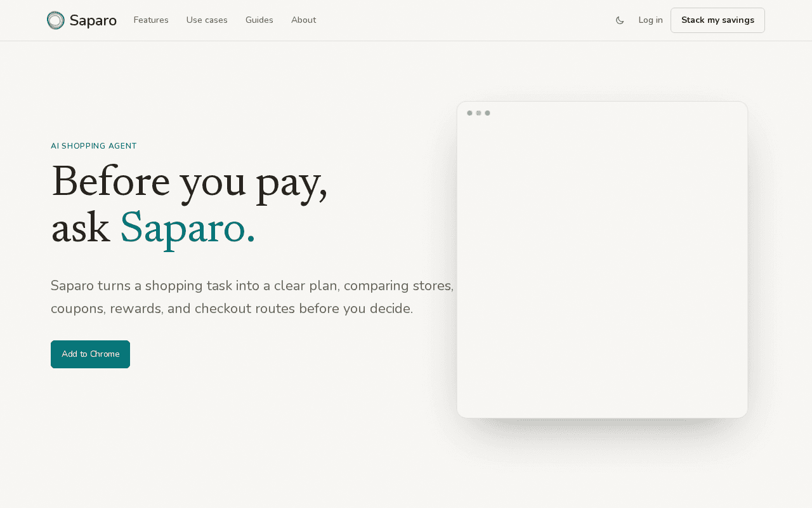Click the Saparo ring logo icon
Screen dimensions: 812x508
pyautogui.click(x=56, y=20)
